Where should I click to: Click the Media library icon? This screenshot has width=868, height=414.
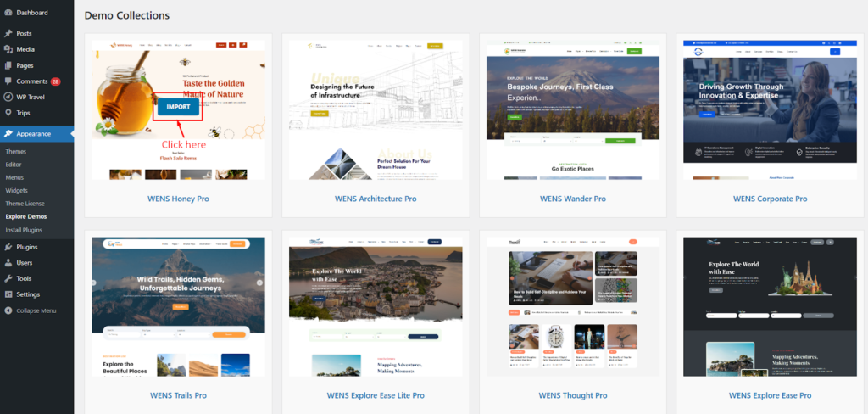8,49
